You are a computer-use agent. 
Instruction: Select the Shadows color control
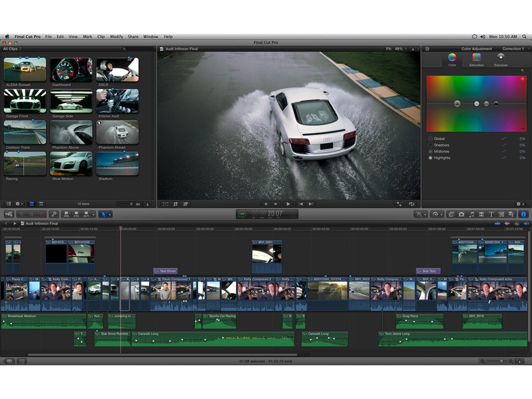coord(441,145)
